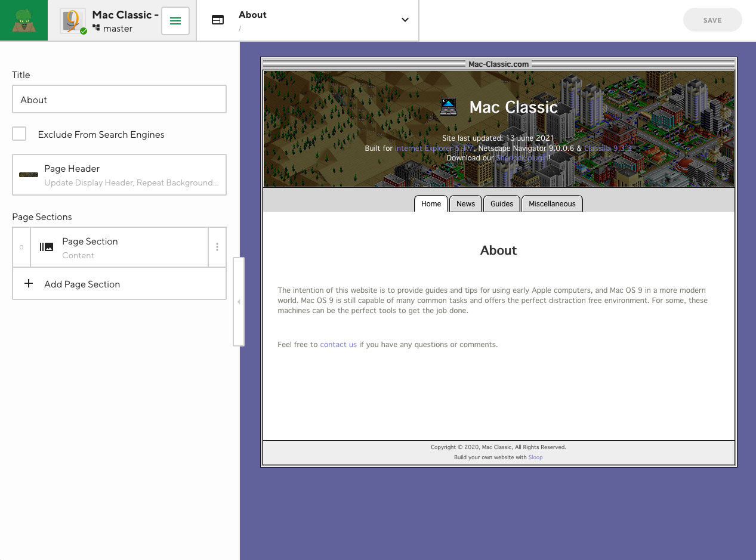Toggle Exclude From Search Engines checkbox

pos(20,134)
